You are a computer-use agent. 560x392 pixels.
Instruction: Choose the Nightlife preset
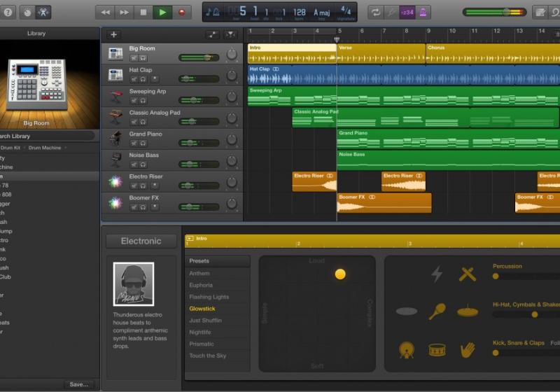pos(200,332)
